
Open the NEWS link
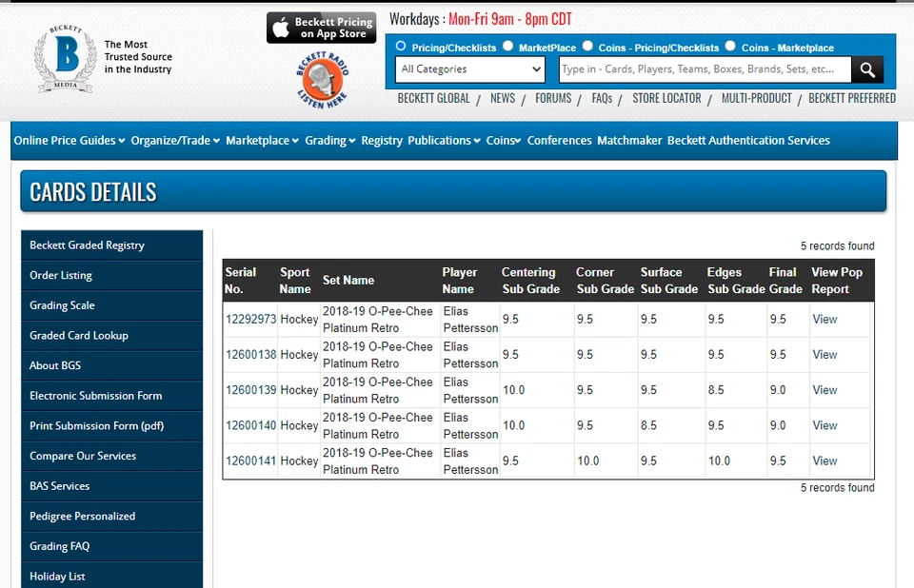click(x=503, y=98)
